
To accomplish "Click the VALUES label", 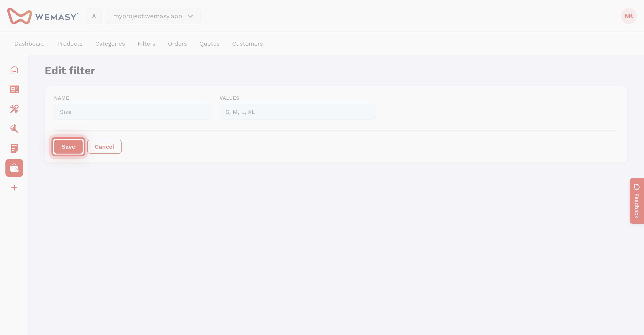I will [230, 98].
